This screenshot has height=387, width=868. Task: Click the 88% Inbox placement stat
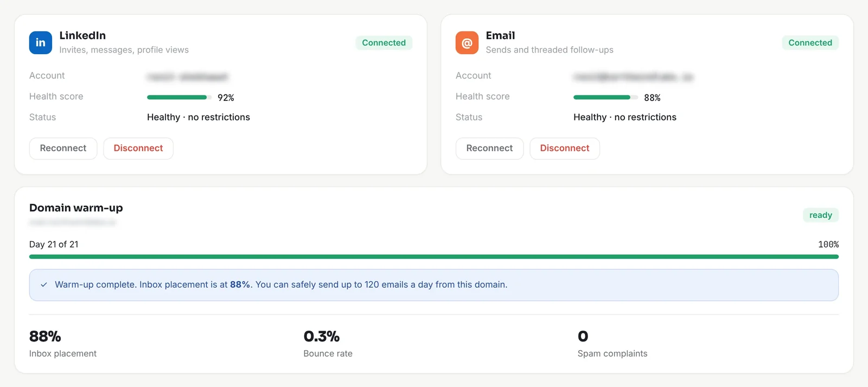click(45, 336)
